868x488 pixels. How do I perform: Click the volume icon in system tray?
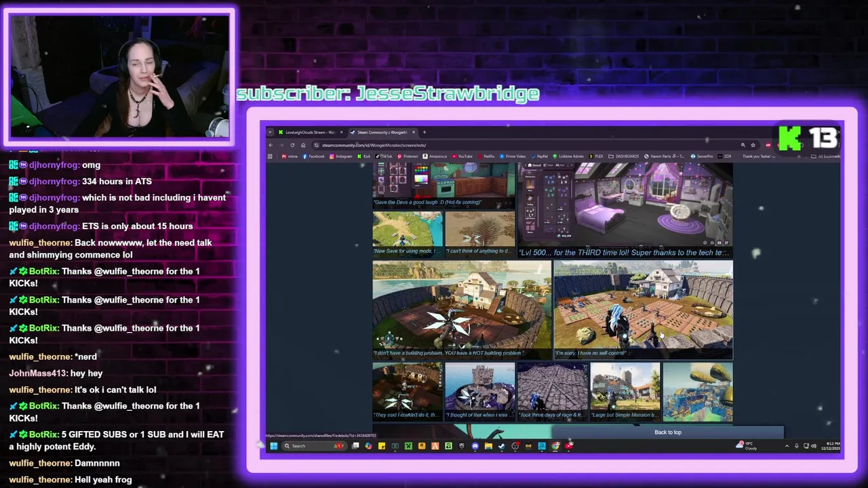pos(814,446)
